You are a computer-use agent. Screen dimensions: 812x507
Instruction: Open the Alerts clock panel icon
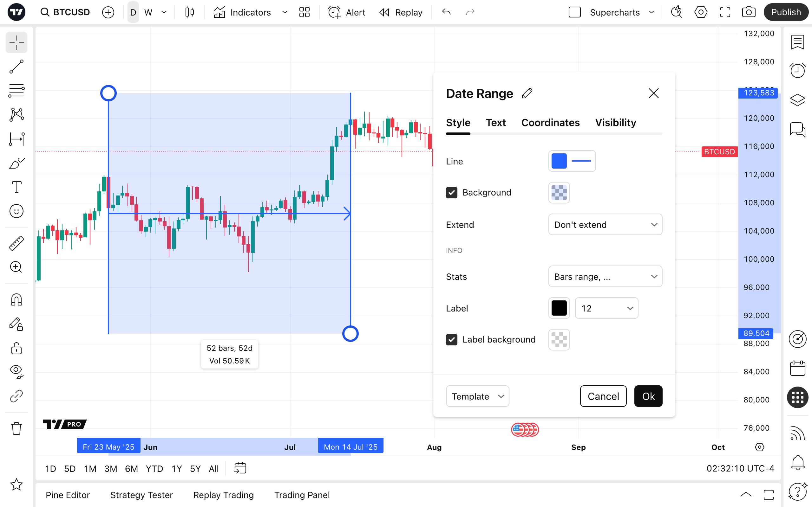(797, 70)
